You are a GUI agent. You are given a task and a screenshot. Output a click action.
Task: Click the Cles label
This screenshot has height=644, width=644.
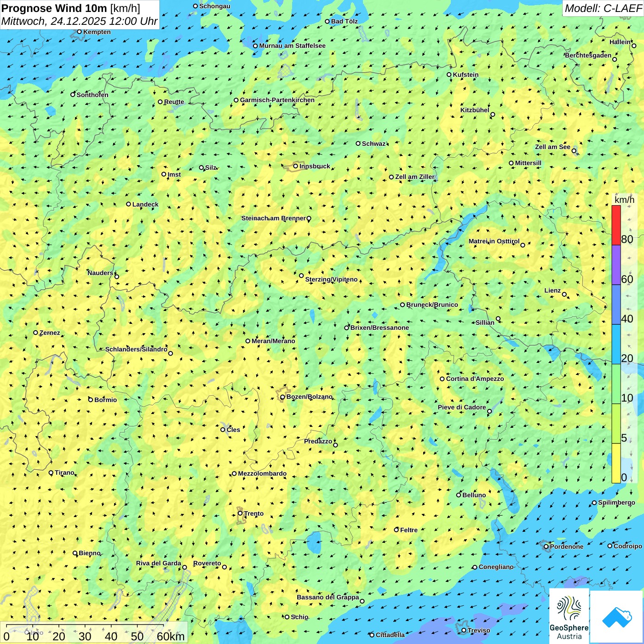(x=233, y=430)
